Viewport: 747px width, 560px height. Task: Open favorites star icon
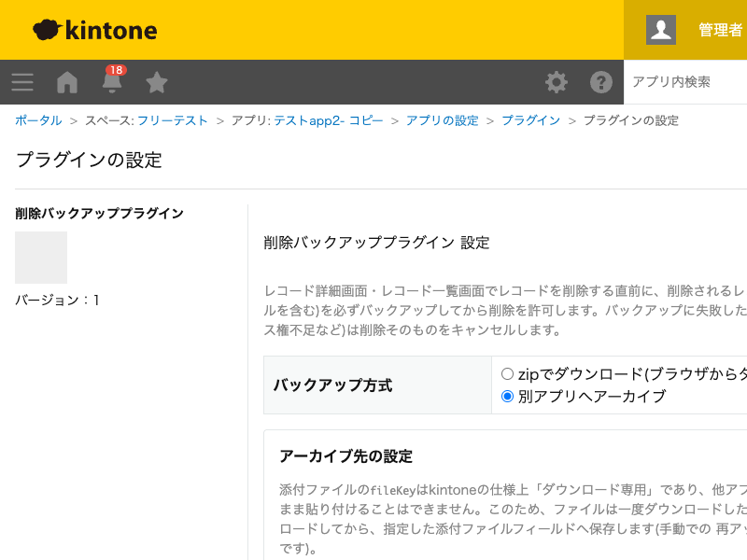(157, 82)
